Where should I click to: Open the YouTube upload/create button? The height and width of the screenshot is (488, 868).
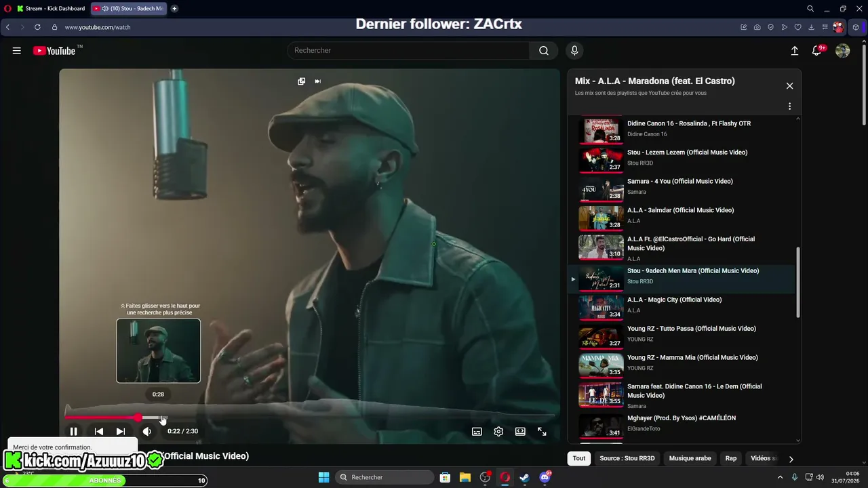(795, 51)
